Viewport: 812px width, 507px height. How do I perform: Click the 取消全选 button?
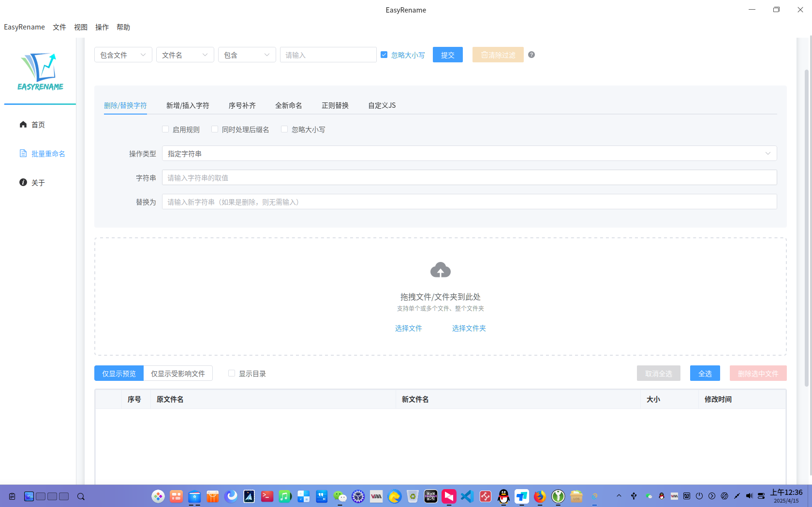[x=659, y=373]
